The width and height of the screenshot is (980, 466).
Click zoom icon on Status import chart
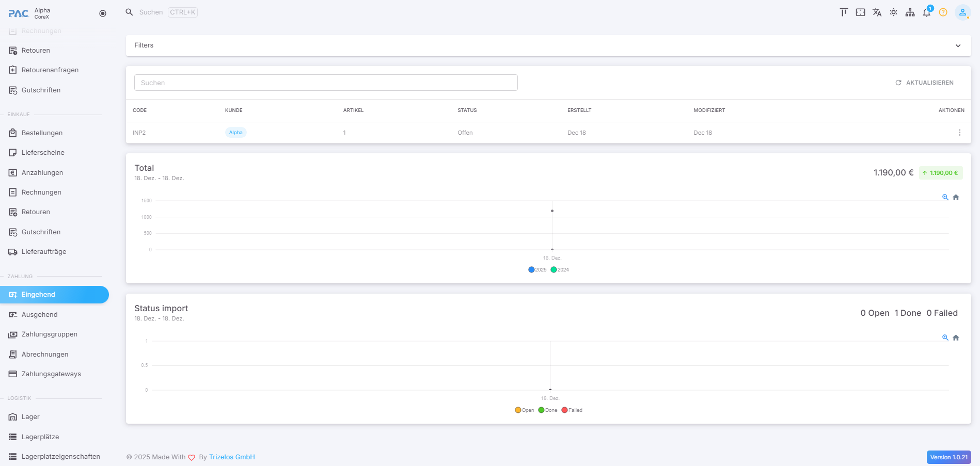[x=945, y=338]
